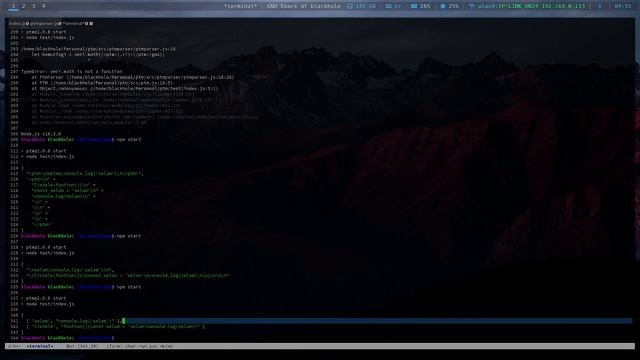
Task: Click the CPU icon beside 25%
Action: [442, 6]
